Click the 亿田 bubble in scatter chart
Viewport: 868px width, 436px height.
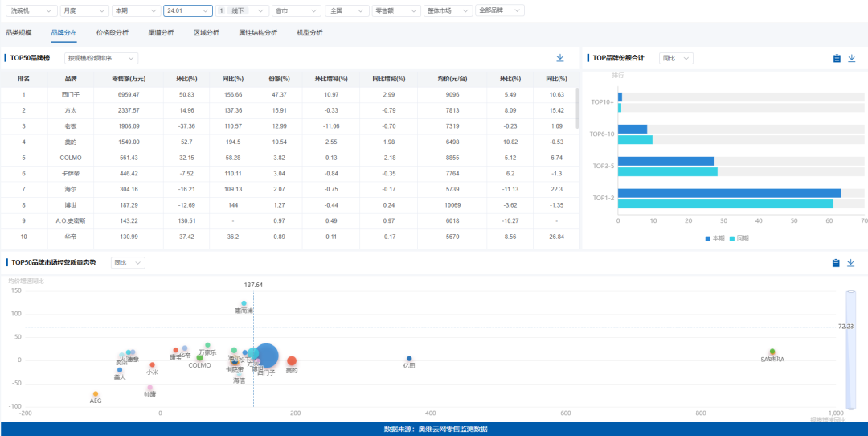409,359
